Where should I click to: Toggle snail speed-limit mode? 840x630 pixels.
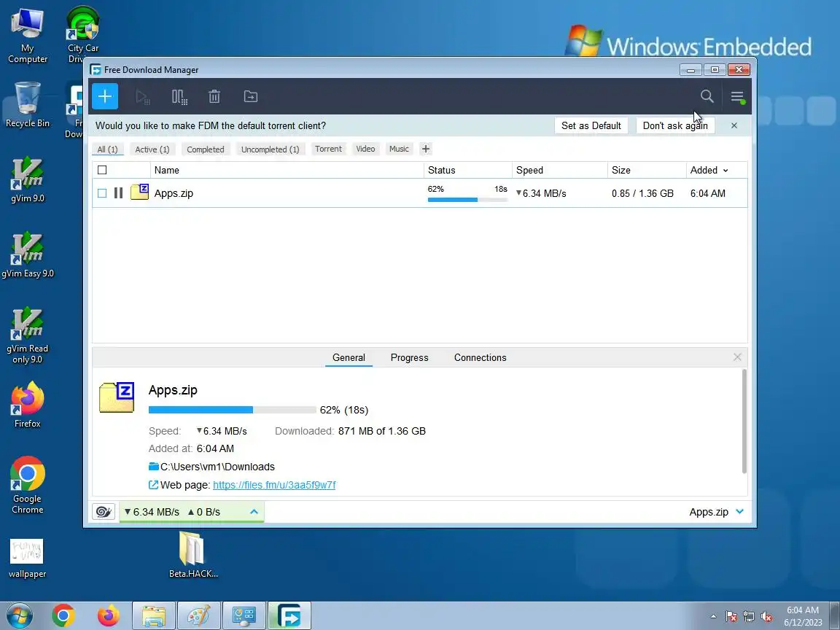(104, 512)
